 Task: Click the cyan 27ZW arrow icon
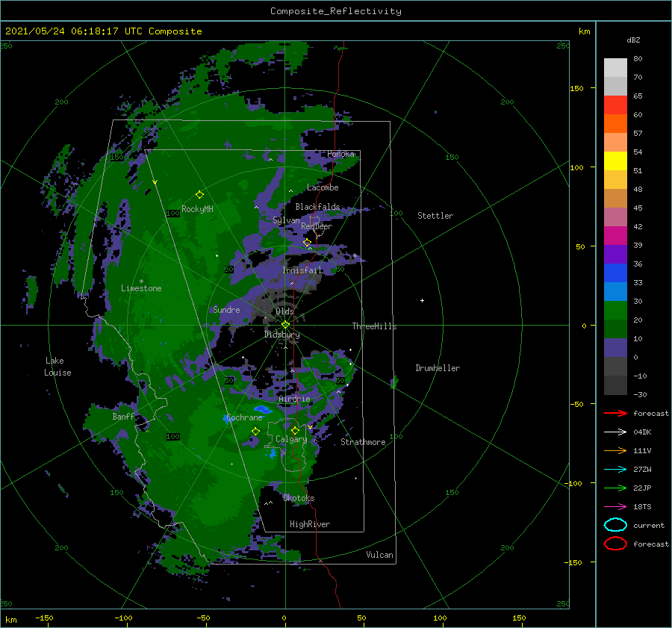[x=615, y=470]
